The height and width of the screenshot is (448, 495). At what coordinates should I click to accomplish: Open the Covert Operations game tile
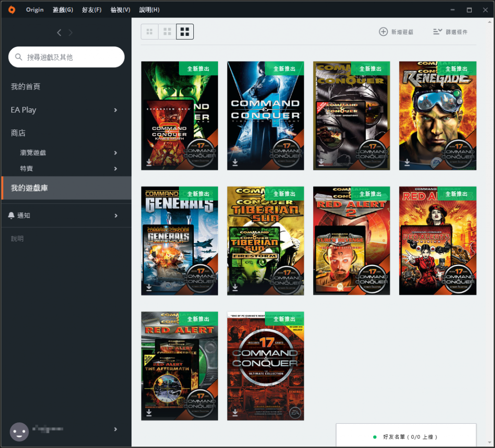[352, 116]
